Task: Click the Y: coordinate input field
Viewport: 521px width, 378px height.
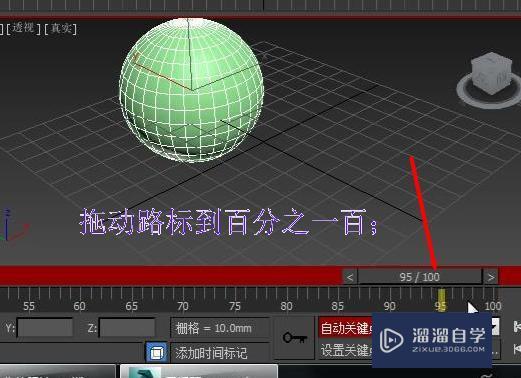Action: pos(45,328)
